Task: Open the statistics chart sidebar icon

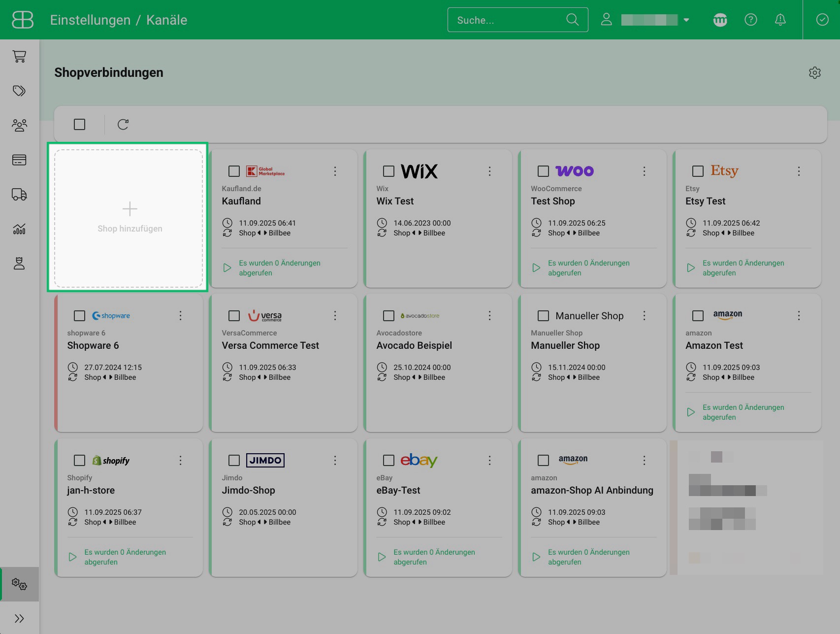Action: tap(19, 229)
